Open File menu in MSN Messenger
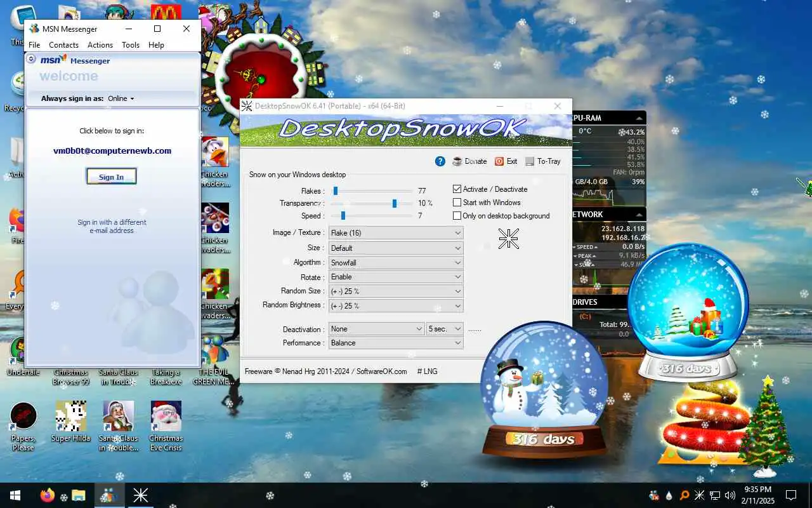The image size is (812, 508). click(x=34, y=45)
